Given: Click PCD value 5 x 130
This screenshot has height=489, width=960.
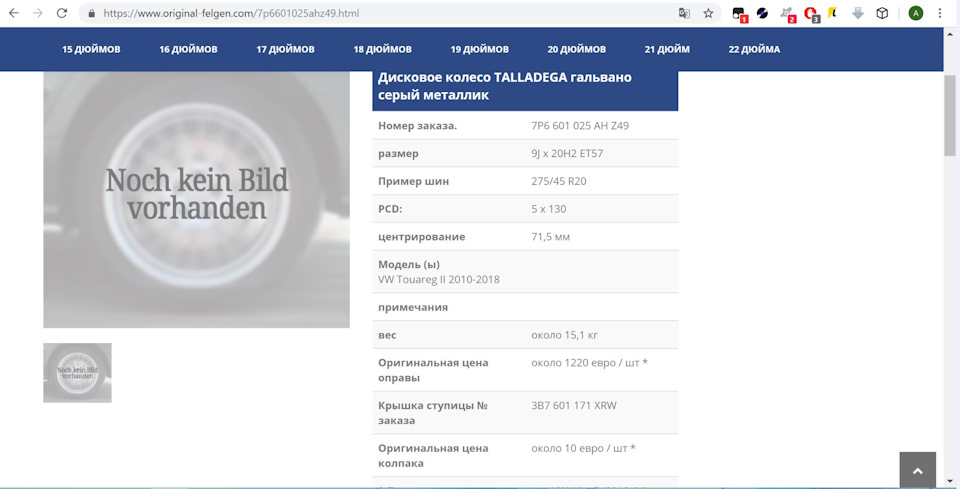Looking at the screenshot, I should [549, 209].
